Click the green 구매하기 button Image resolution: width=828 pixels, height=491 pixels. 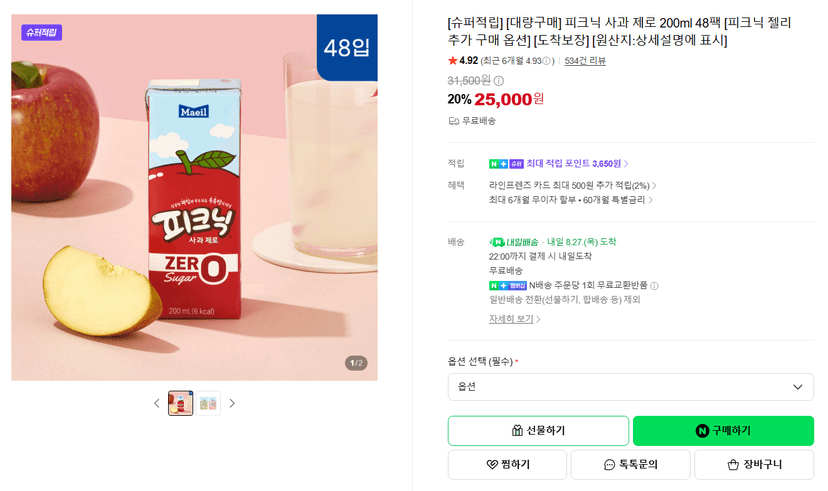pos(723,431)
